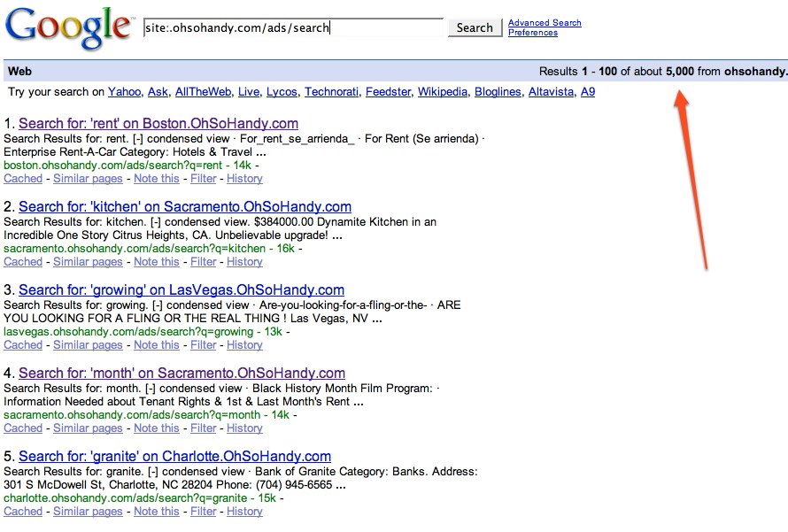Open Cached link for the 'rent' result

(x=23, y=179)
